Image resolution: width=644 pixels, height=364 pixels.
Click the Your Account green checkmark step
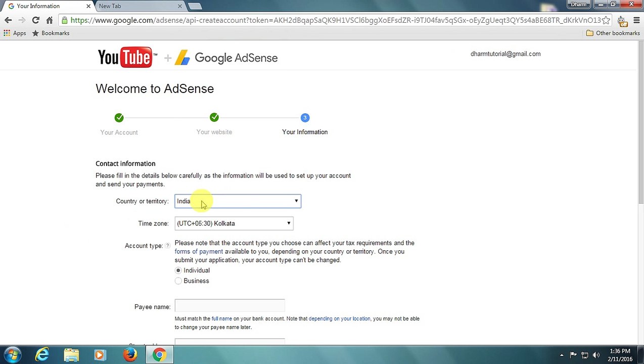(119, 117)
